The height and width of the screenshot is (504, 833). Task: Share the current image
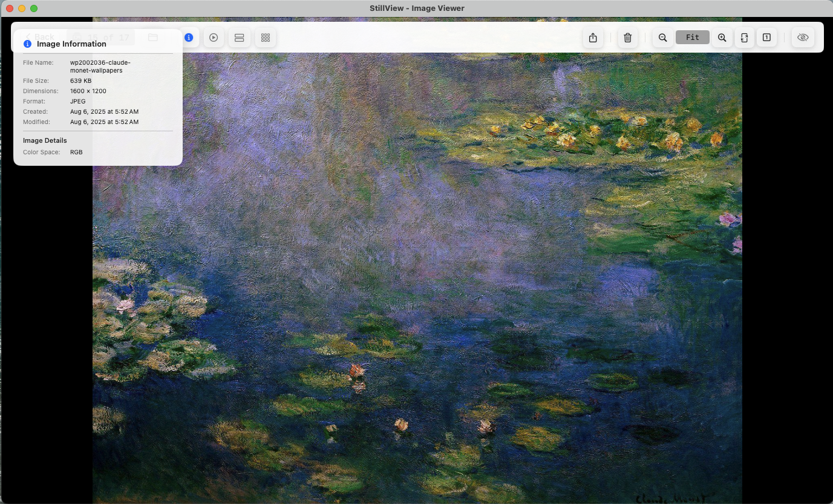(x=593, y=38)
